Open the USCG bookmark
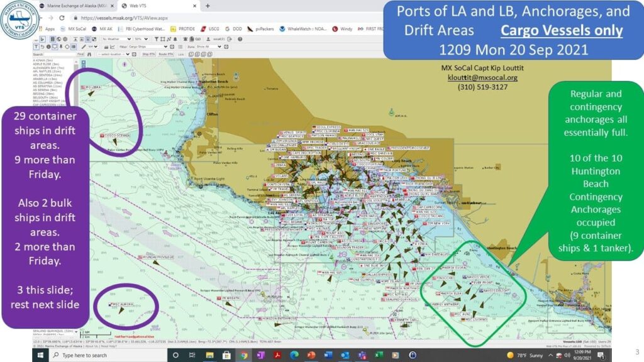The image size is (644, 362). point(210,29)
